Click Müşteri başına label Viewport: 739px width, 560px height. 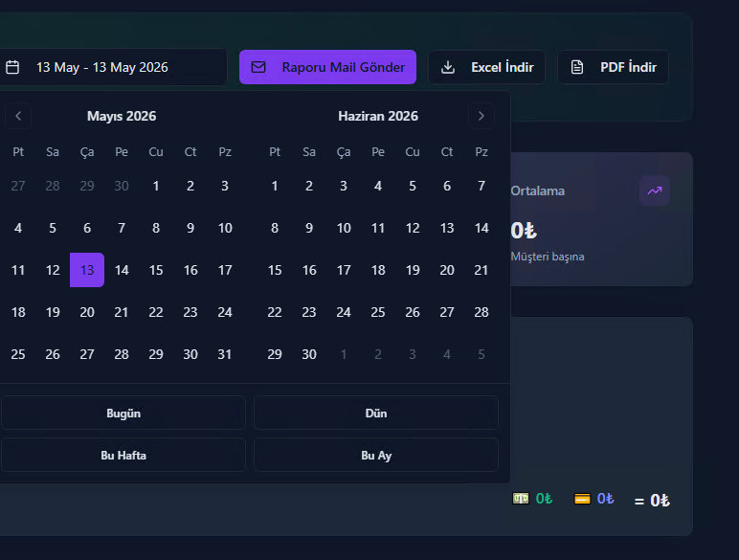point(548,257)
